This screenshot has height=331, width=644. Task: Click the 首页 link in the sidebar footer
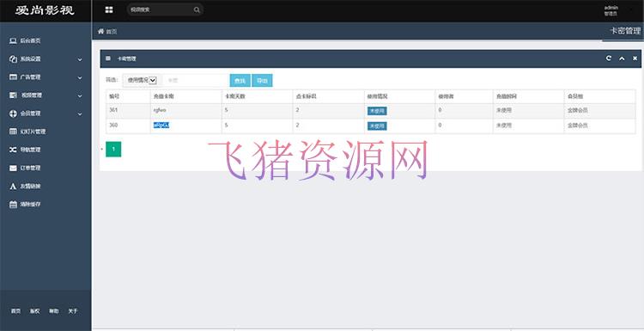tap(15, 311)
